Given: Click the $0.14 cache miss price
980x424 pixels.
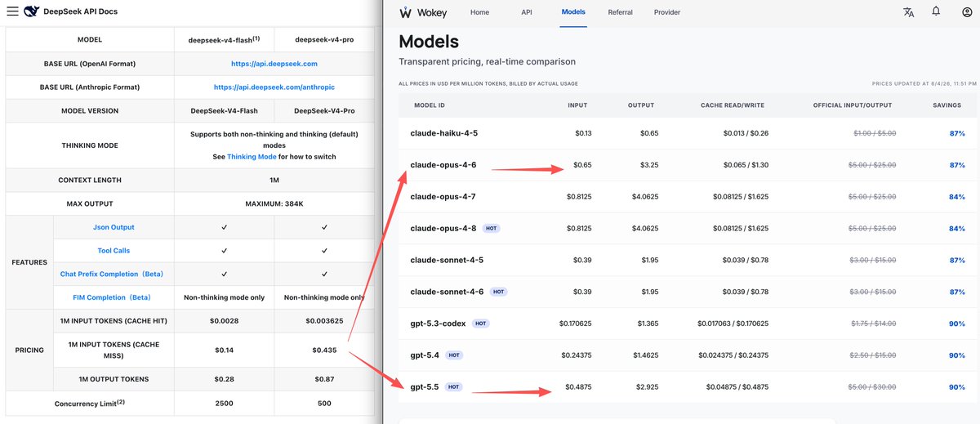Looking at the screenshot, I should pos(224,350).
